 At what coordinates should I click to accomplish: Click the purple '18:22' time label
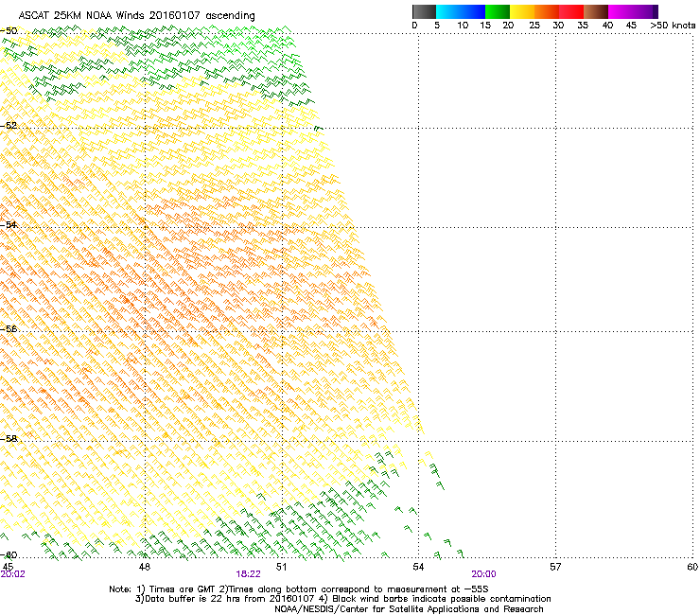coord(248,574)
